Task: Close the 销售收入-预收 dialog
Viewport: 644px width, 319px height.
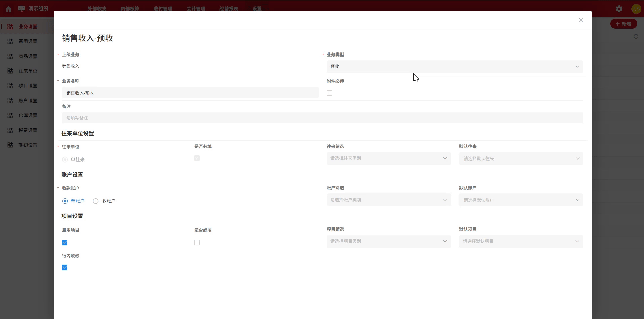Action: (581, 20)
